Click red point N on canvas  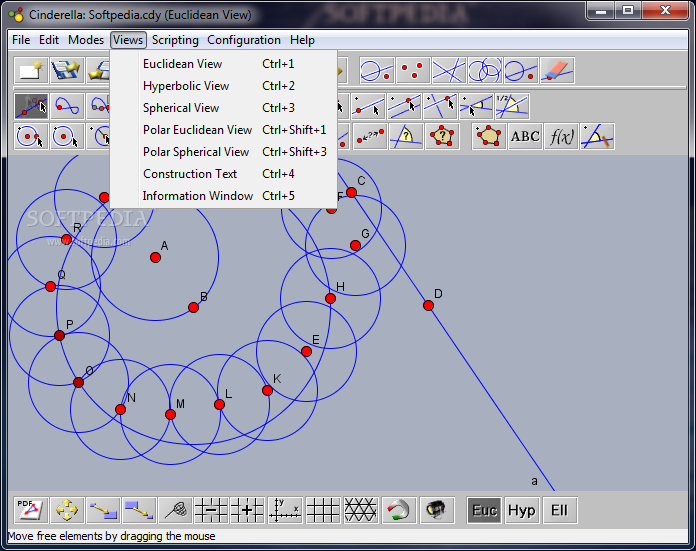(120, 409)
